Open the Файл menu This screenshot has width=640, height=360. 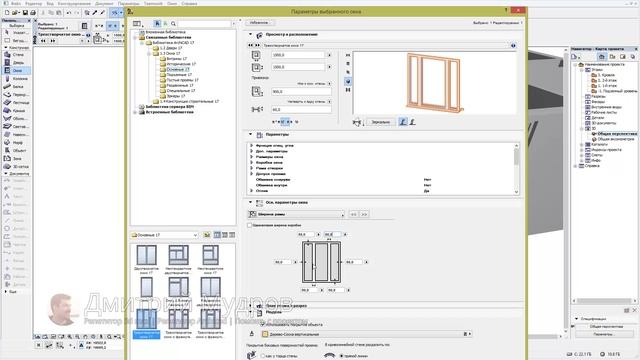click(16, 3)
